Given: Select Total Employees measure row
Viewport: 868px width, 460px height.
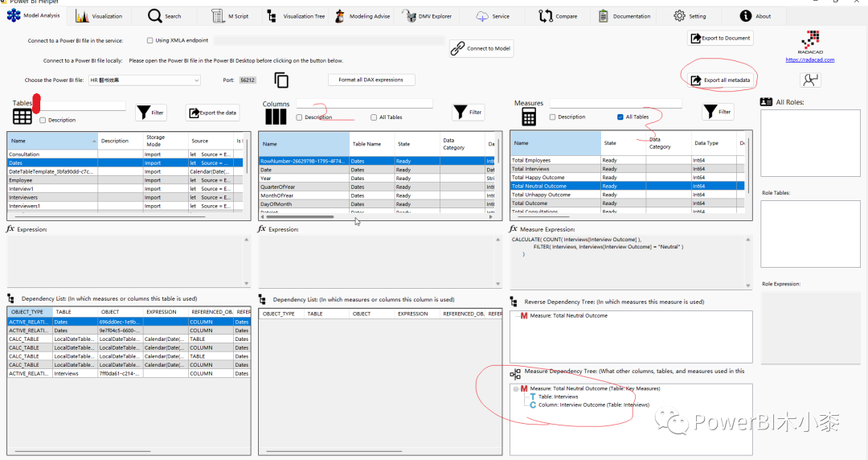Looking at the screenshot, I should tap(628, 160).
